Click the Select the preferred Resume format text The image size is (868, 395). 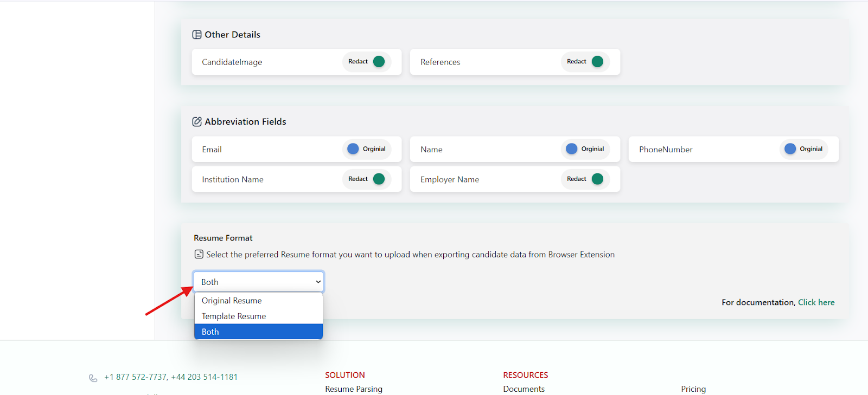[410, 255]
